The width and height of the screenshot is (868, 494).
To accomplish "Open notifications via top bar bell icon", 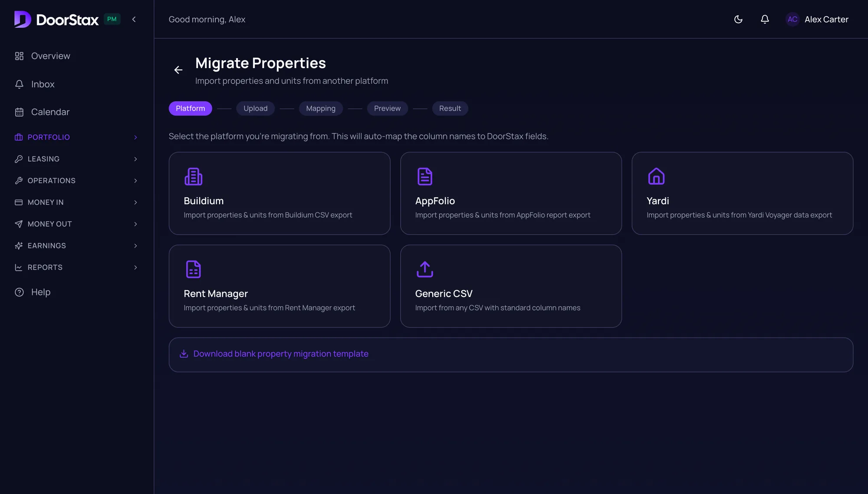I will pos(765,19).
